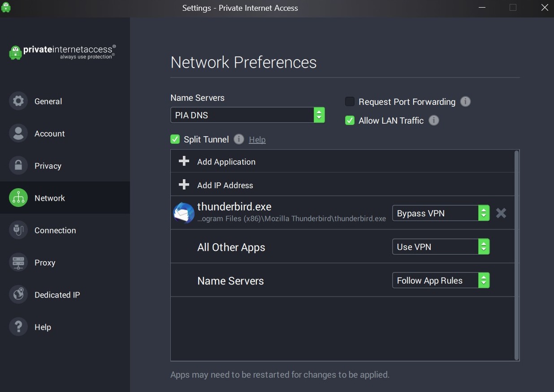Open the Account settings page

49,134
